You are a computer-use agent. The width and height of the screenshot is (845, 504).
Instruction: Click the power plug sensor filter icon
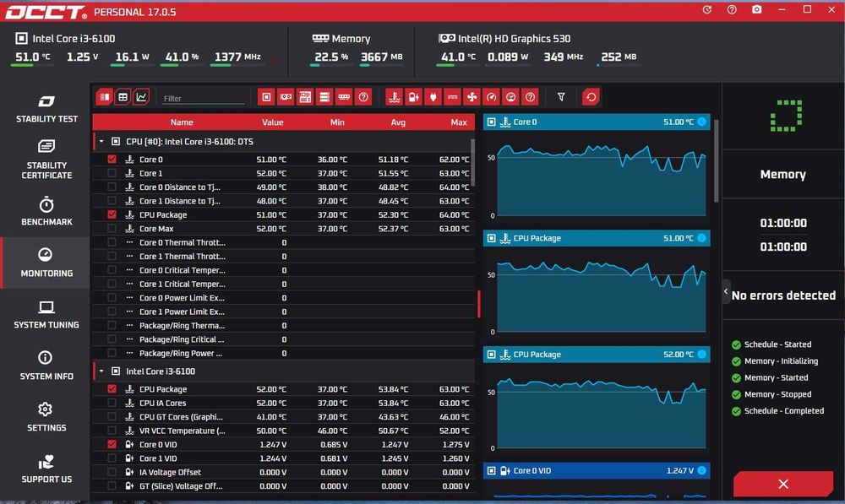pos(433,97)
